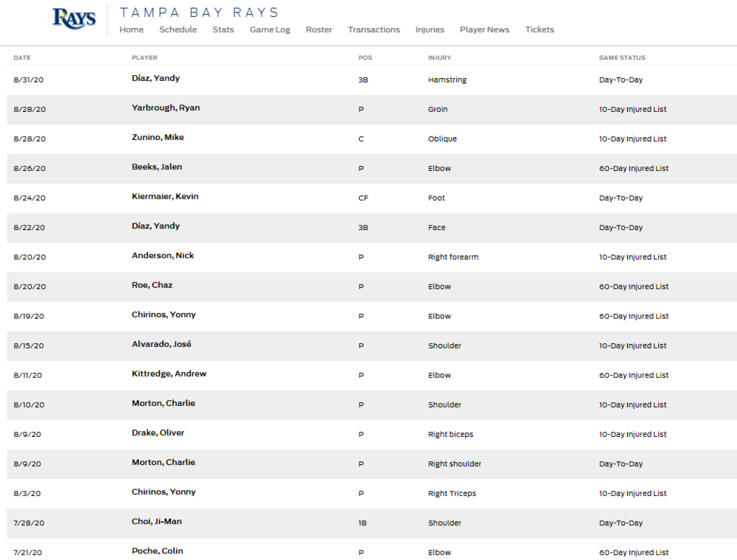The width and height of the screenshot is (737, 560).
Task: Click the Tampa Bay Rays logo
Action: (74, 18)
